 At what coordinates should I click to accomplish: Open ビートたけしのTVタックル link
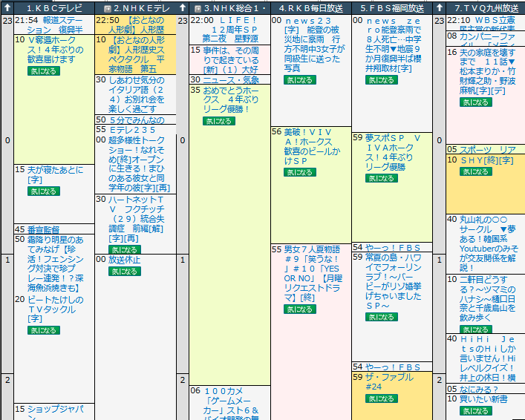click(x=56, y=309)
